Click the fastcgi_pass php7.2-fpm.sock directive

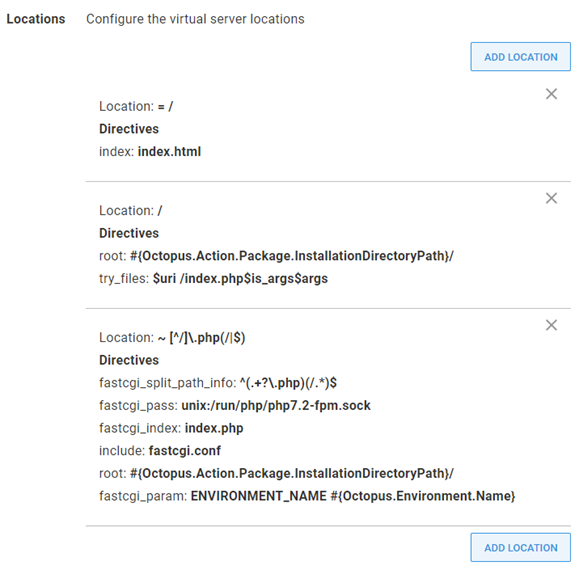tap(234, 405)
